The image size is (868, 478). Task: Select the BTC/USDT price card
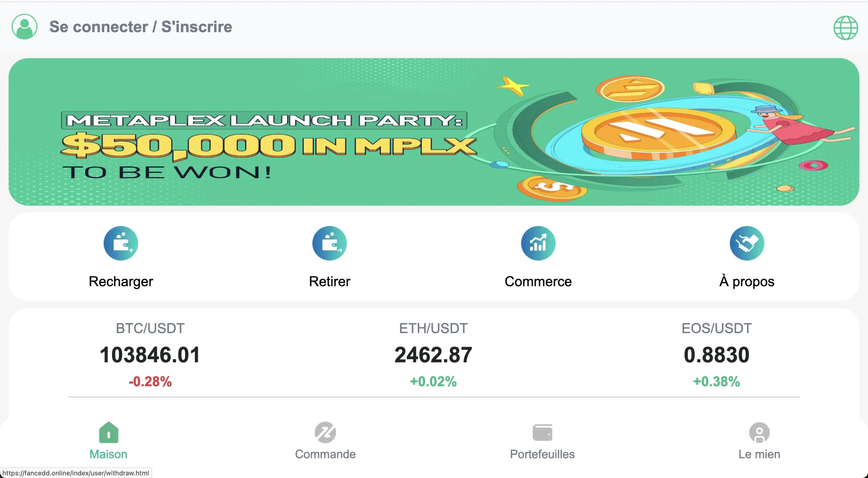pyautogui.click(x=150, y=355)
